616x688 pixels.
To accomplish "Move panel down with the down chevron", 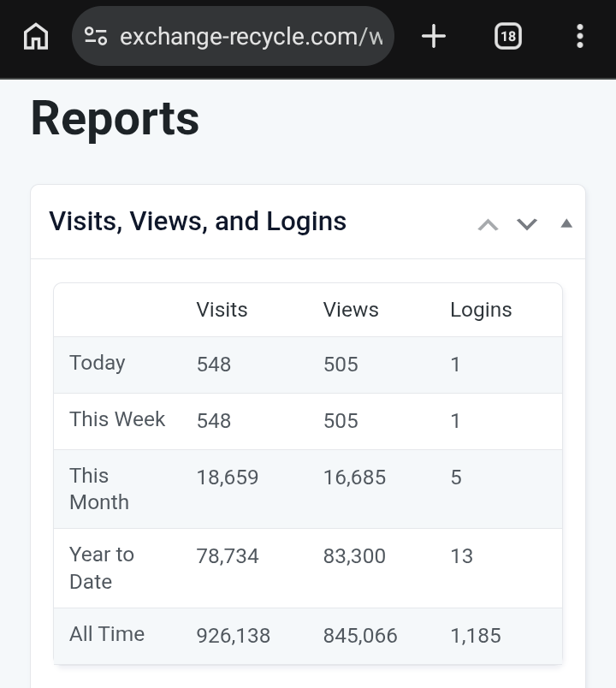I will (527, 224).
